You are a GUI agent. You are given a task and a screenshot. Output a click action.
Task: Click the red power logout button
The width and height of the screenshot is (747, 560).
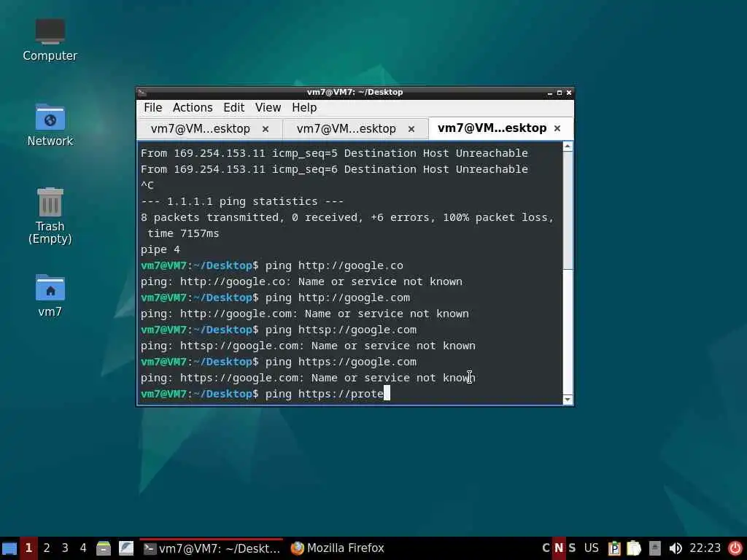pyautogui.click(x=735, y=548)
